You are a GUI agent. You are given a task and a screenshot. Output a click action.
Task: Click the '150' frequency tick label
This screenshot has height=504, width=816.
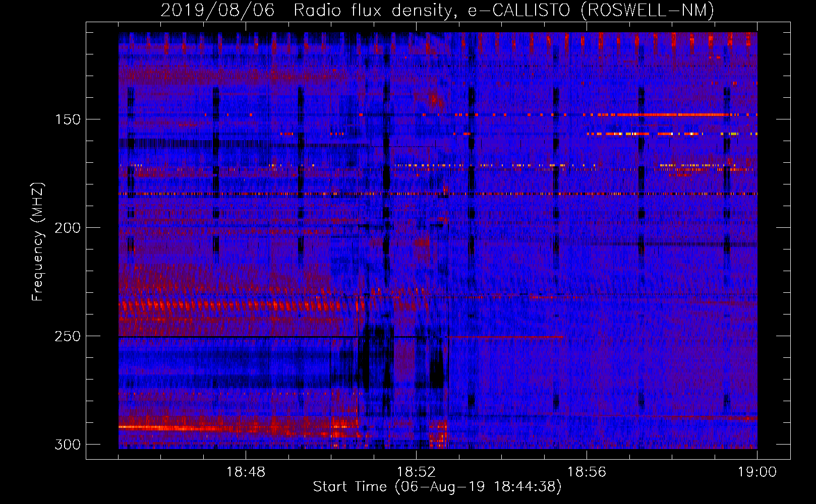coord(68,119)
